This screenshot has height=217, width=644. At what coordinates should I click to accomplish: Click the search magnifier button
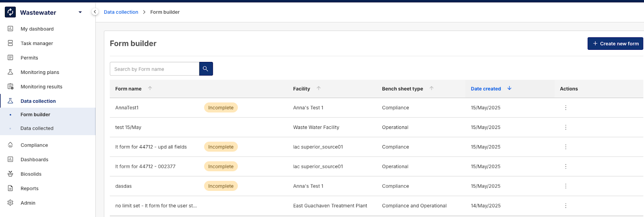click(206, 69)
